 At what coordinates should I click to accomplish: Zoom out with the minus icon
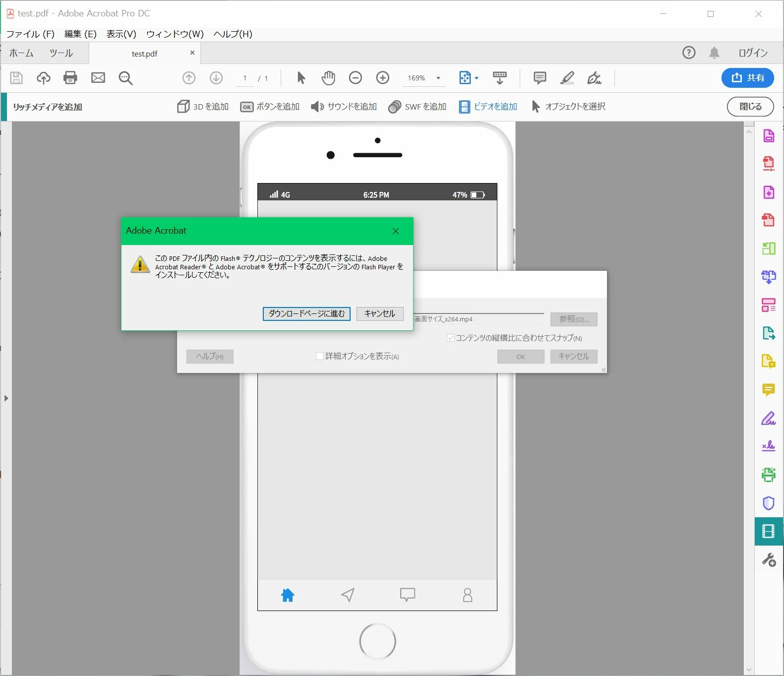tap(356, 78)
